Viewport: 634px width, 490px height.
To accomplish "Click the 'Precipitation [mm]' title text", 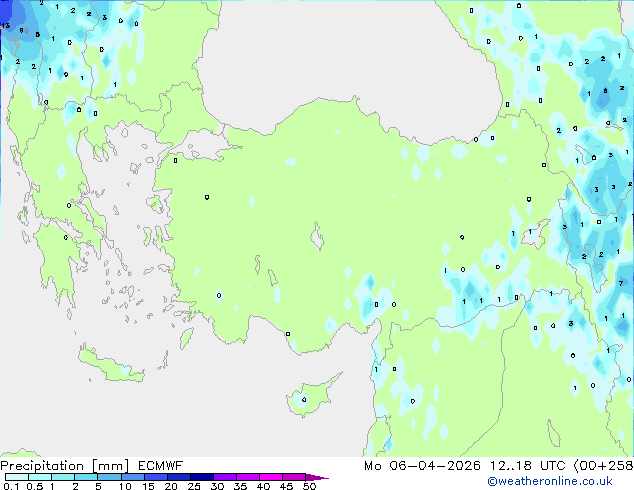I will click(65, 466).
